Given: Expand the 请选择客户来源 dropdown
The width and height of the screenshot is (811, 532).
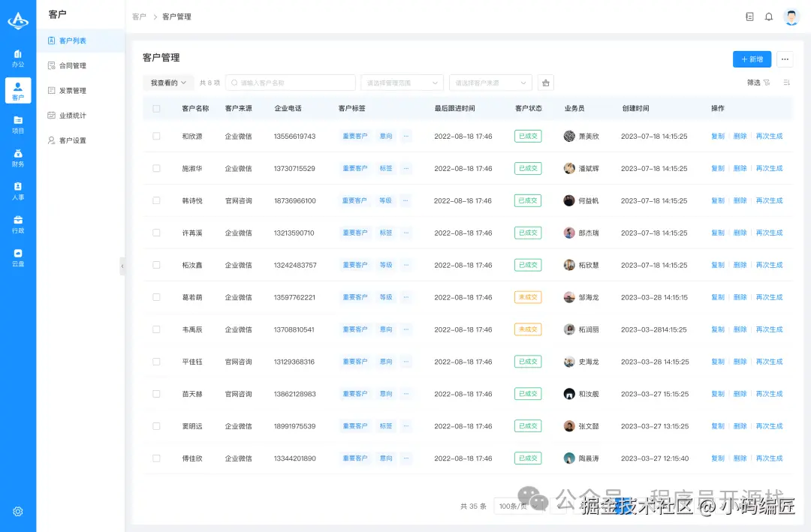Looking at the screenshot, I should (490, 83).
